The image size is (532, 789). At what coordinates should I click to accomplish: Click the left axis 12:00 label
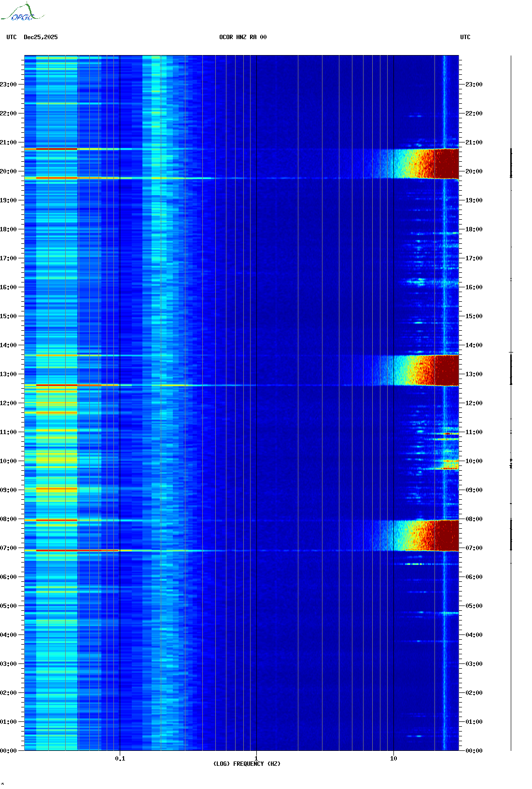[x=8, y=403]
